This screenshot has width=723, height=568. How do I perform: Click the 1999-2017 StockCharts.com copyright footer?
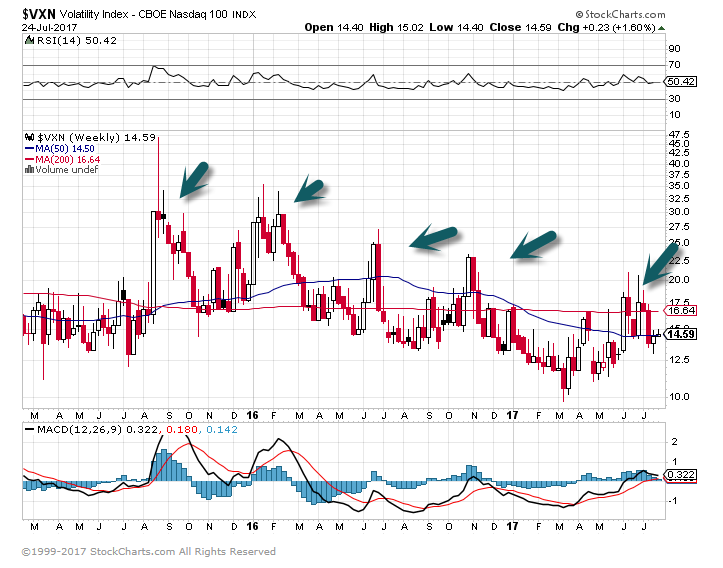[148, 552]
